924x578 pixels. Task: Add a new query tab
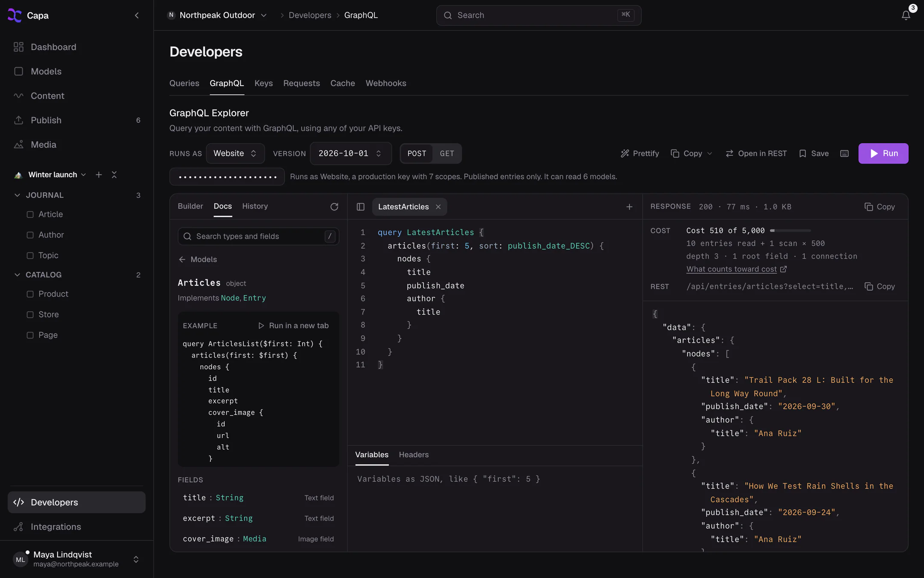pos(629,207)
